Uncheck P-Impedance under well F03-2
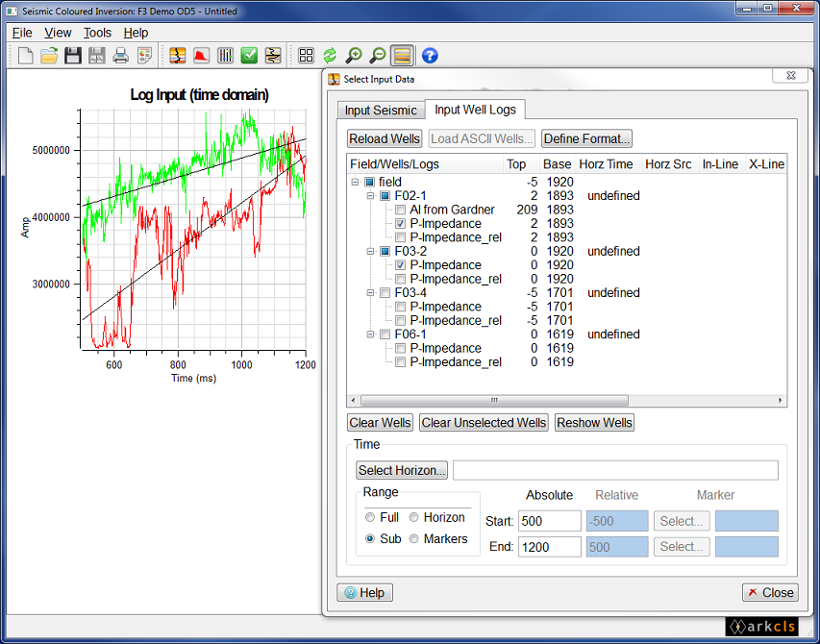The height and width of the screenshot is (644, 820). (x=400, y=265)
